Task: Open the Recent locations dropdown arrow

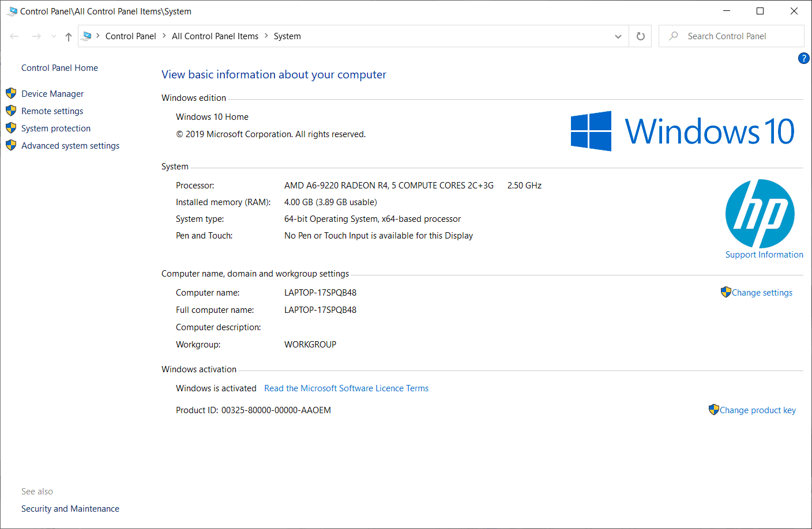Action: [x=54, y=36]
